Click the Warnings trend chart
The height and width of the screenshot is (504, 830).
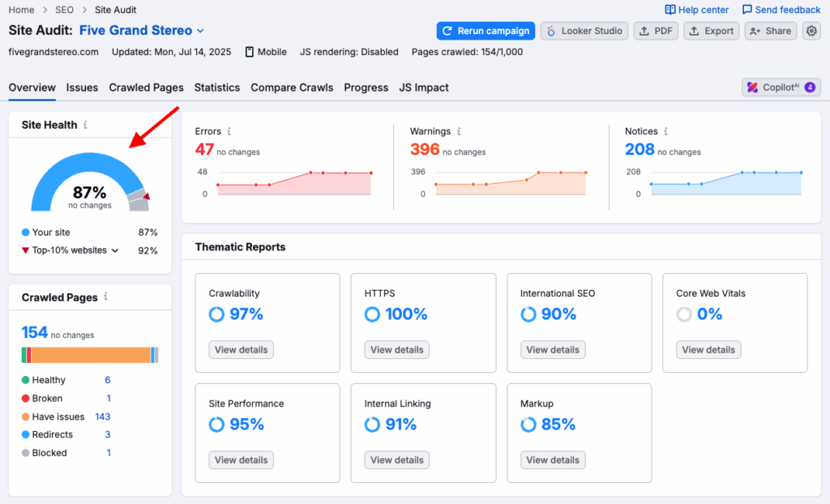(511, 183)
